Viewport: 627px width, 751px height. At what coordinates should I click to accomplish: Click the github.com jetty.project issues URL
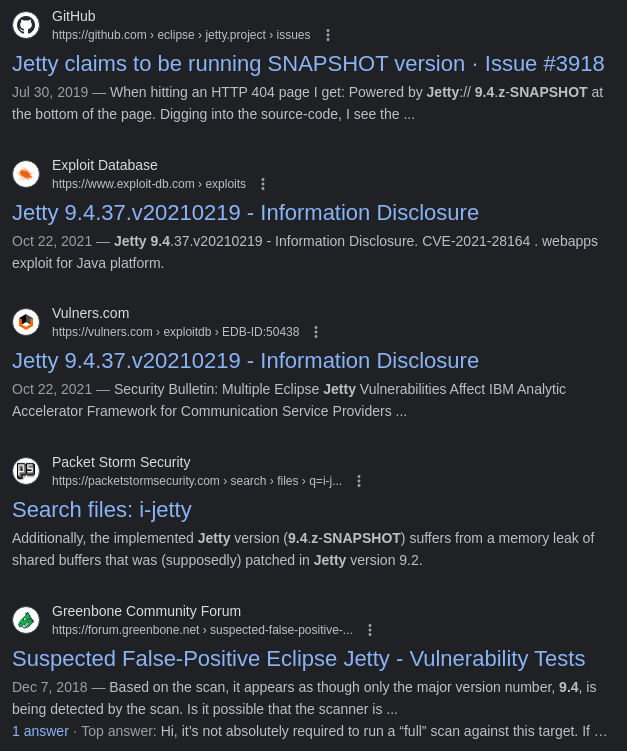point(181,35)
